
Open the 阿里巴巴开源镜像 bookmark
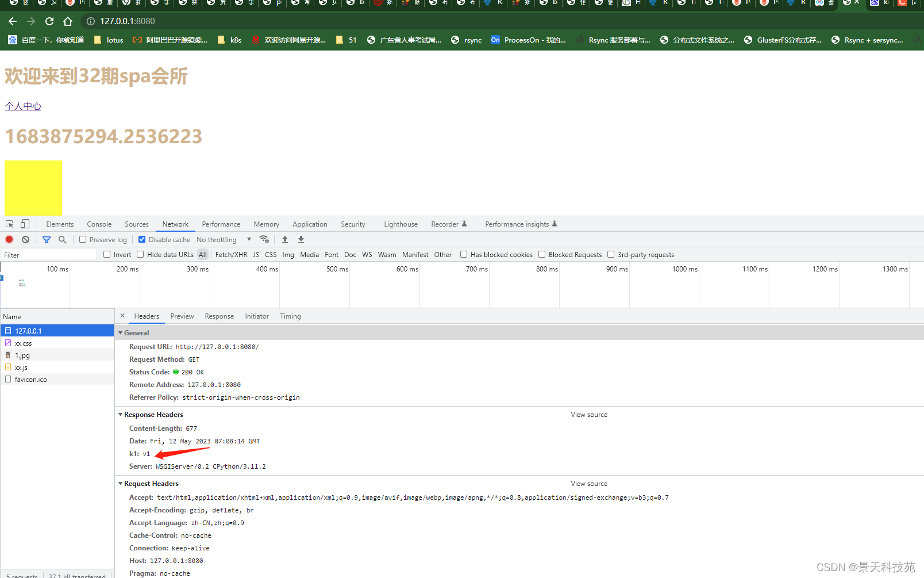(x=170, y=40)
